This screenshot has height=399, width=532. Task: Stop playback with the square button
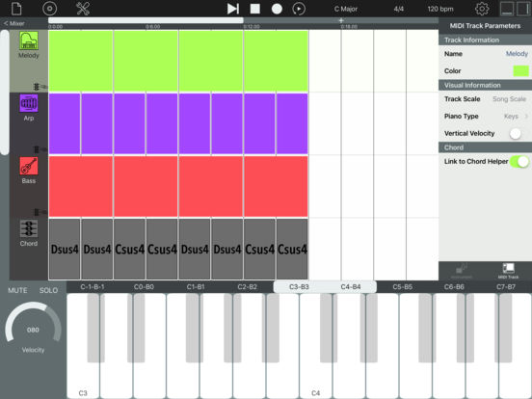pos(255,9)
